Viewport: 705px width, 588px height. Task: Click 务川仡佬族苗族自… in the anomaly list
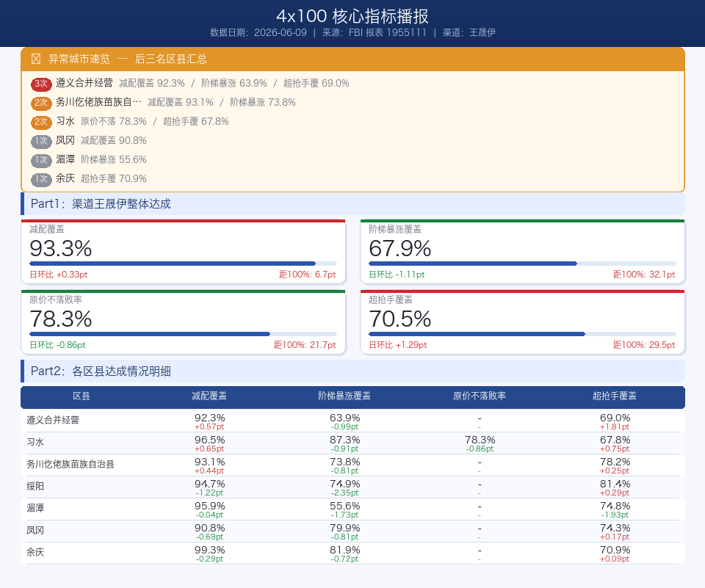click(x=98, y=103)
